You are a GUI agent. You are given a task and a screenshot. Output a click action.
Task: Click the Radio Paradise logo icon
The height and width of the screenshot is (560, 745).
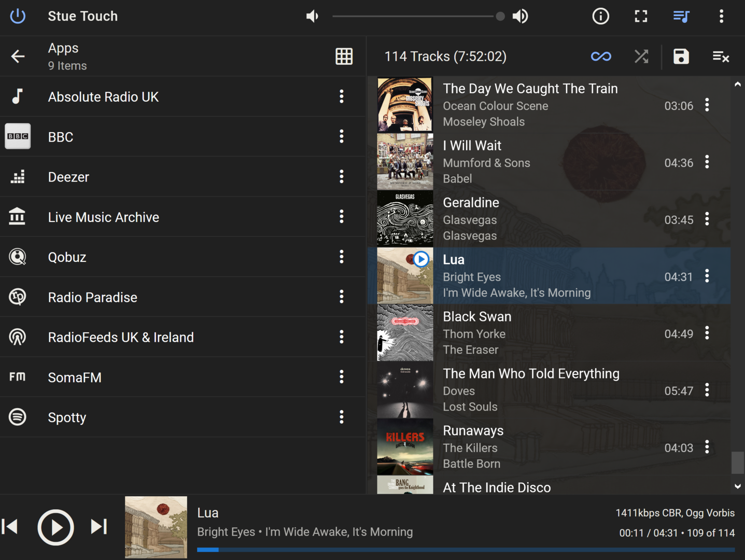18,297
